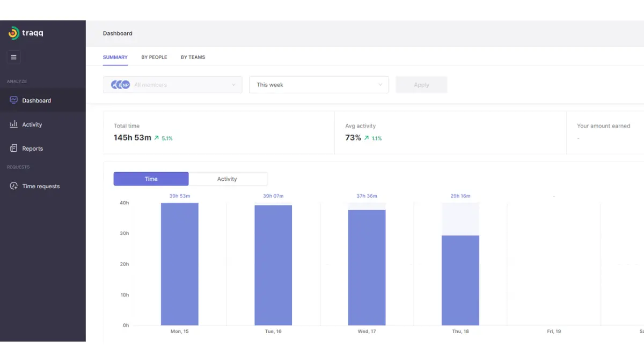The width and height of the screenshot is (644, 362).
Task: Click the 145h 53m total time value
Action: (x=133, y=138)
